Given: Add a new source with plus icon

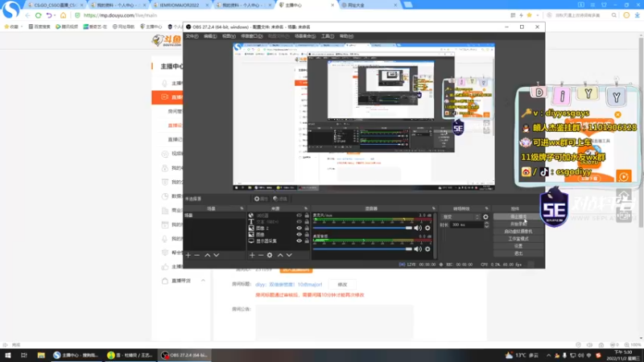Looking at the screenshot, I should pos(252,255).
